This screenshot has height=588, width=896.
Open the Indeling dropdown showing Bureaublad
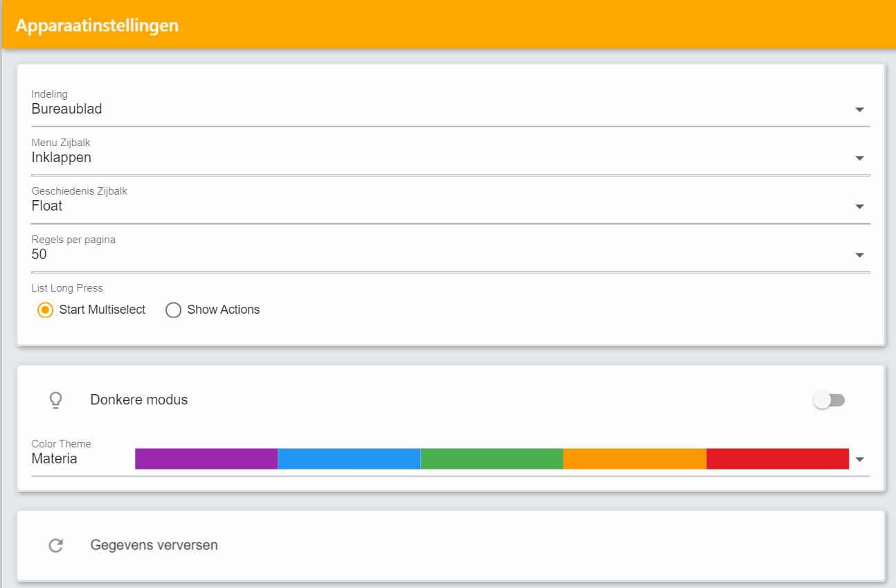[x=277, y=109]
